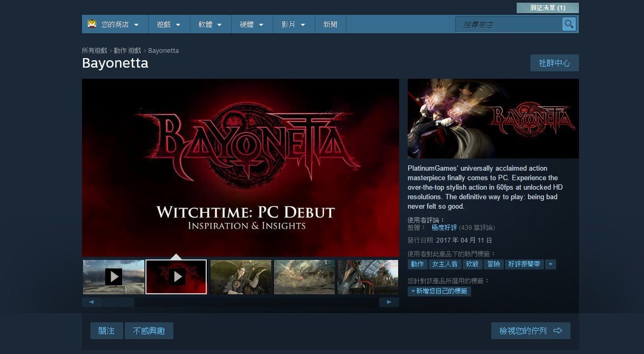Expand more tags with plus button

pos(550,264)
